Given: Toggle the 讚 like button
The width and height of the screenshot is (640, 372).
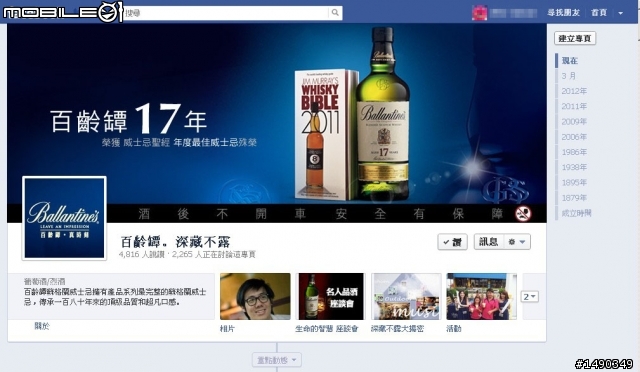Looking at the screenshot, I should [x=452, y=242].
